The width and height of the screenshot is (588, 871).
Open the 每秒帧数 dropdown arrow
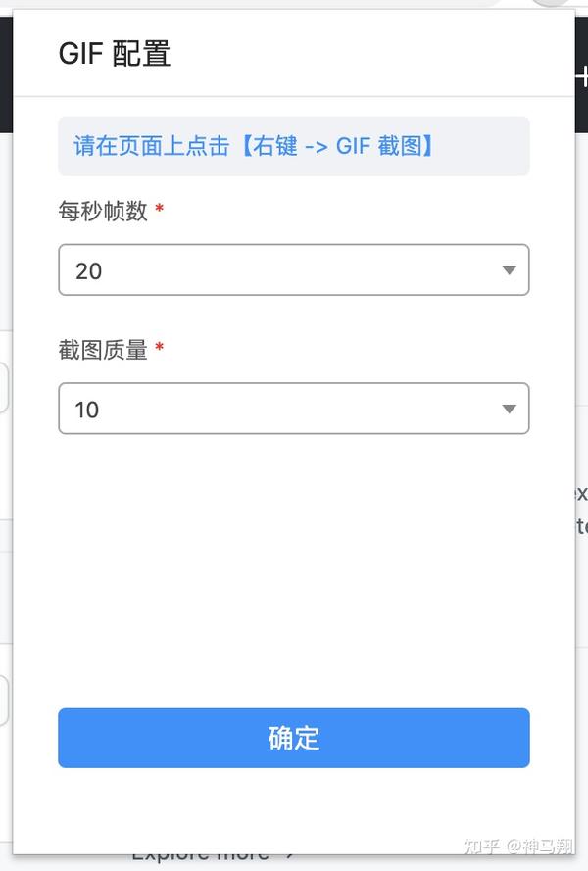click(x=509, y=270)
